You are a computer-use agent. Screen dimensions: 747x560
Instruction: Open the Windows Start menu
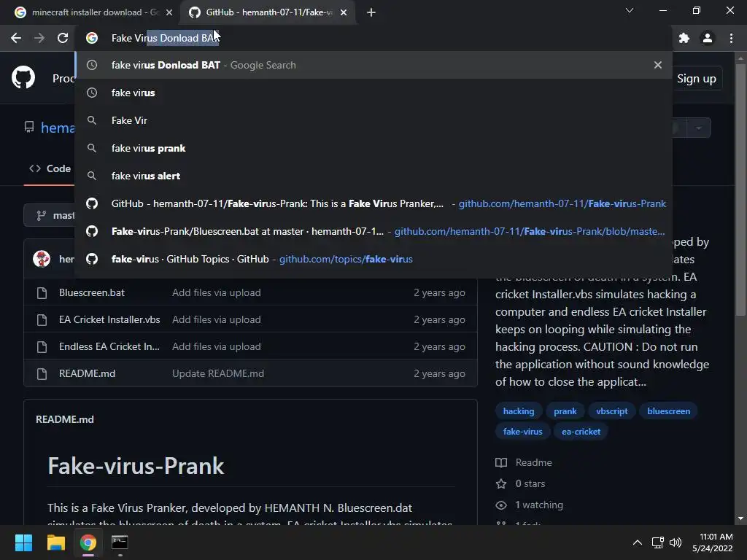23,542
